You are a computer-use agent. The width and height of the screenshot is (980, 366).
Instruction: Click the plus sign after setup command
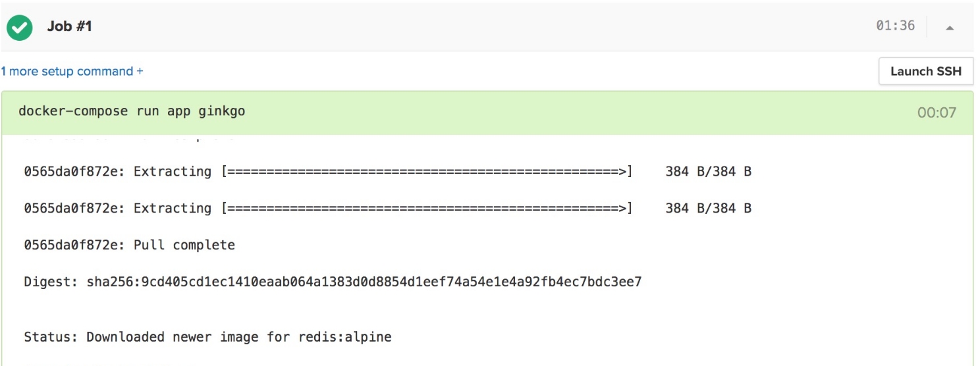tap(140, 71)
